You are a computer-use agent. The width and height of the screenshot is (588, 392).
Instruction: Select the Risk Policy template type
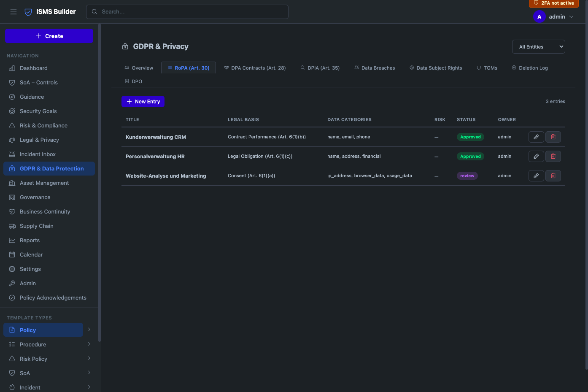point(43,359)
